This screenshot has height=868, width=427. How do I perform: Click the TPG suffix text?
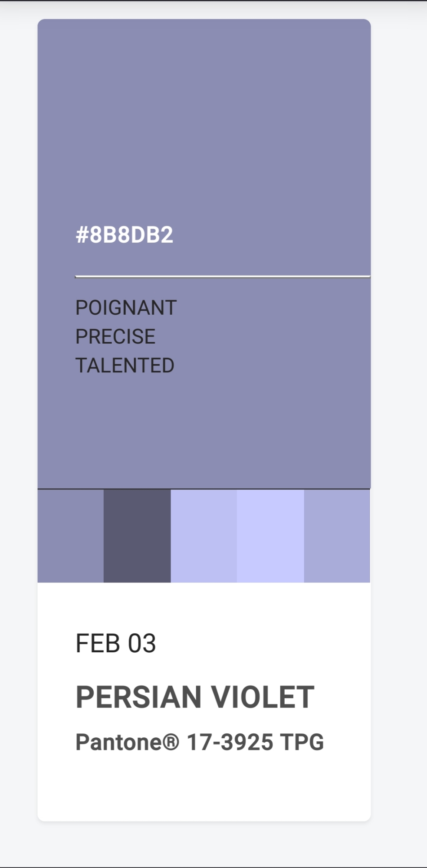click(x=302, y=742)
